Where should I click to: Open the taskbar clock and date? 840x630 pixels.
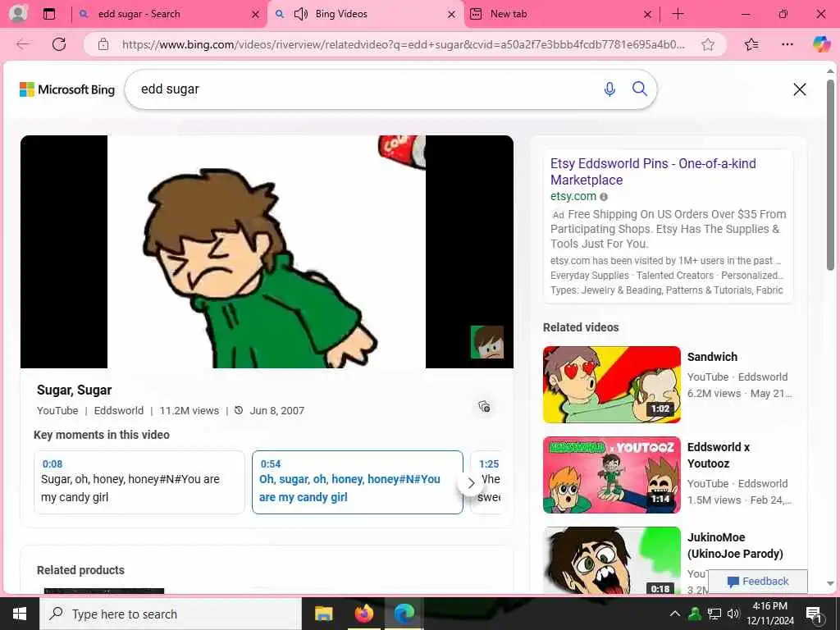[769, 614]
